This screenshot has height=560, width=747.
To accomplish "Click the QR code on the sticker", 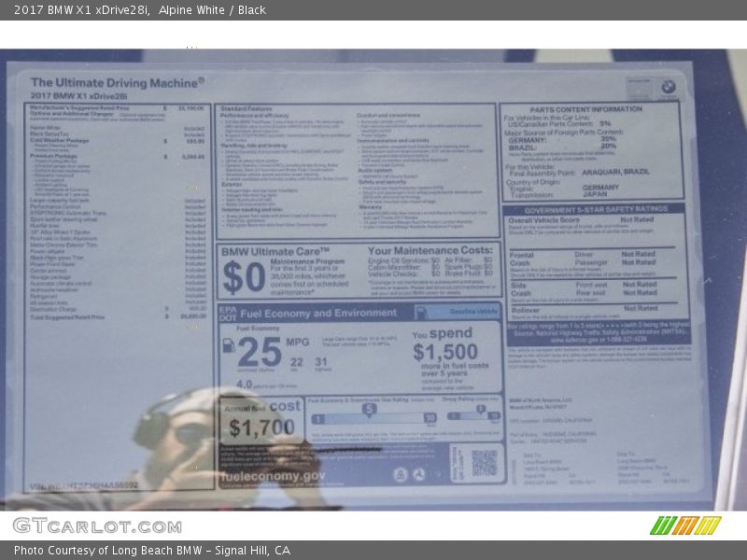I will (484, 463).
